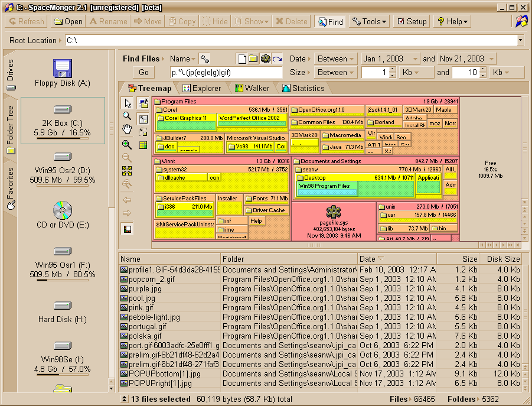Switch to the Walker tab
The width and height of the screenshot is (532, 406).
pos(252,88)
